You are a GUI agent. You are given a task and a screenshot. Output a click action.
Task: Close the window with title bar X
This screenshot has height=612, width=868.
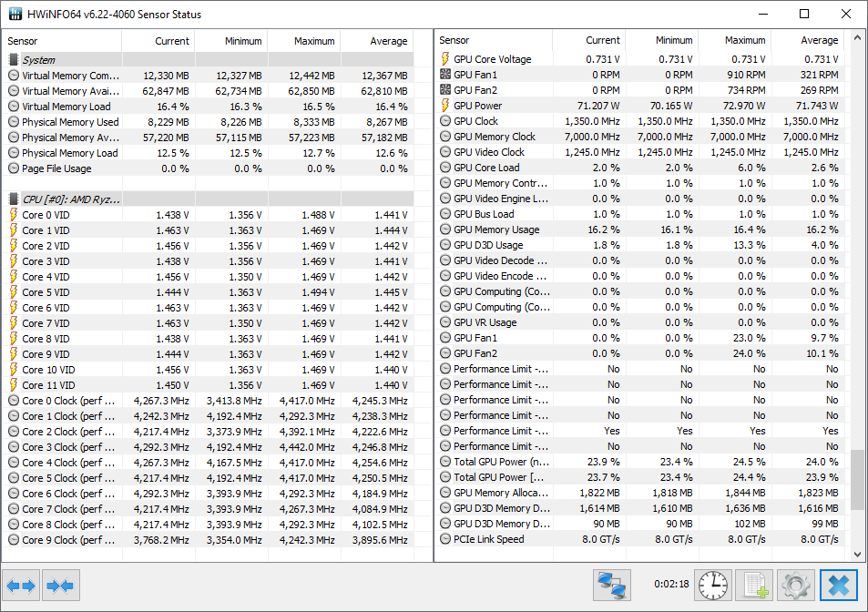(x=846, y=14)
